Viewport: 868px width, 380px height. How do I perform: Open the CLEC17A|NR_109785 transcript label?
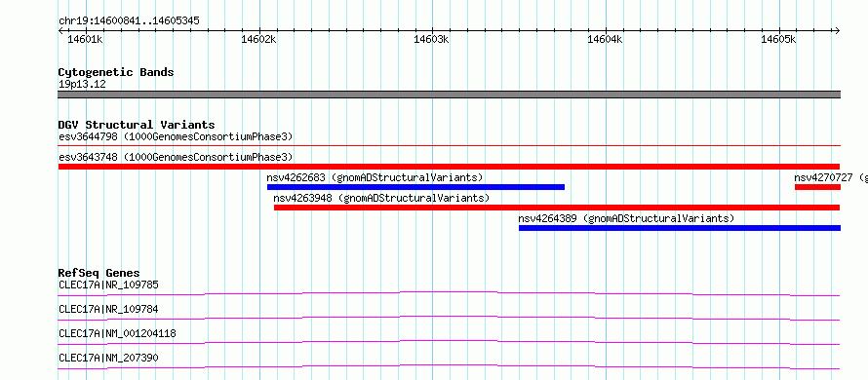pyautogui.click(x=108, y=285)
